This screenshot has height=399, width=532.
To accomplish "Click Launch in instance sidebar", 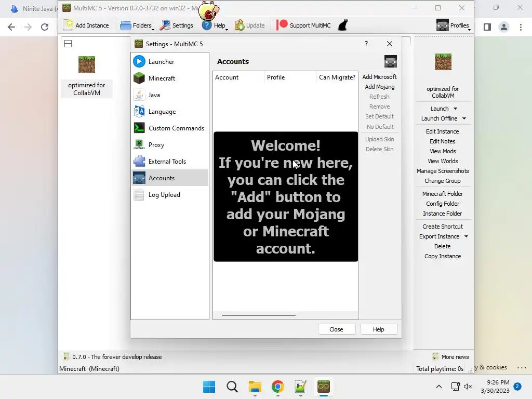I will click(x=440, y=109).
